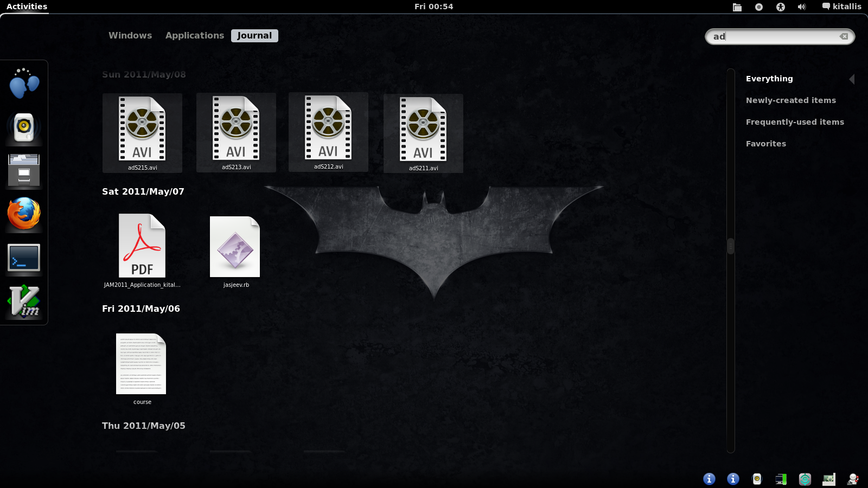Clear the search field text
Viewport: 868px width, 488px height.
(x=844, y=36)
